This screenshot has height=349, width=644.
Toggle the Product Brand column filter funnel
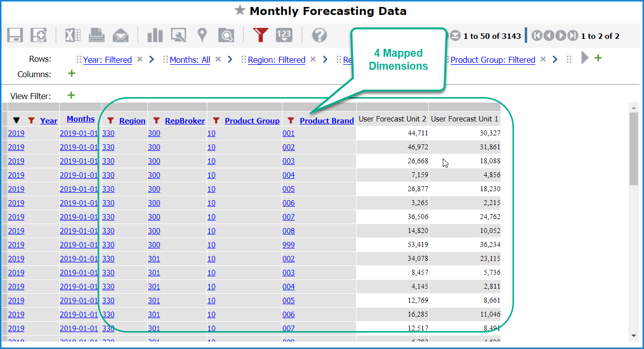click(291, 120)
